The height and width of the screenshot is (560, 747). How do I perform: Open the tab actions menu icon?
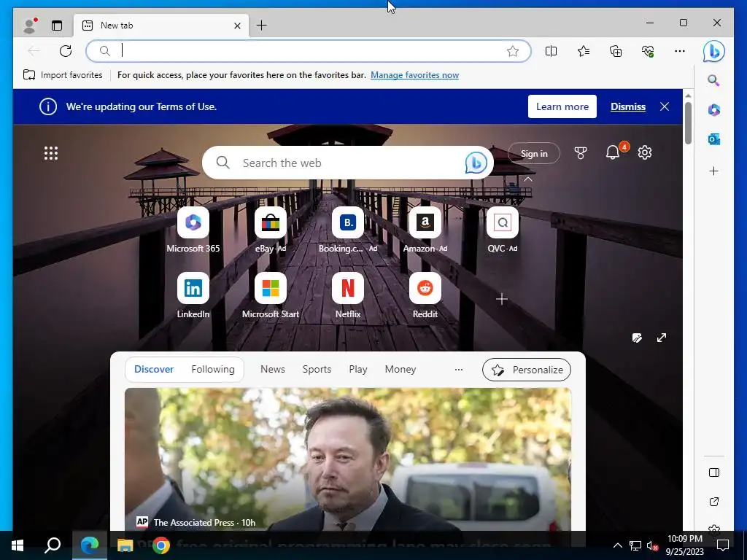click(x=57, y=26)
